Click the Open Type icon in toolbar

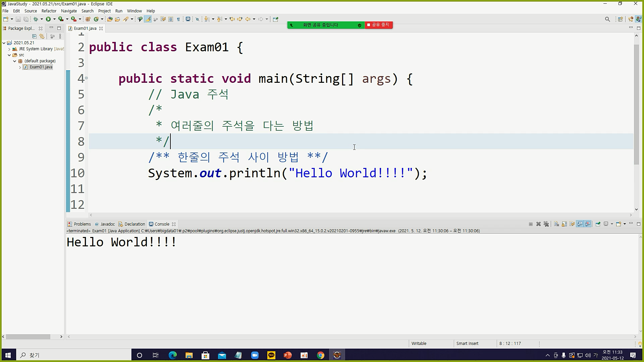coord(110,19)
